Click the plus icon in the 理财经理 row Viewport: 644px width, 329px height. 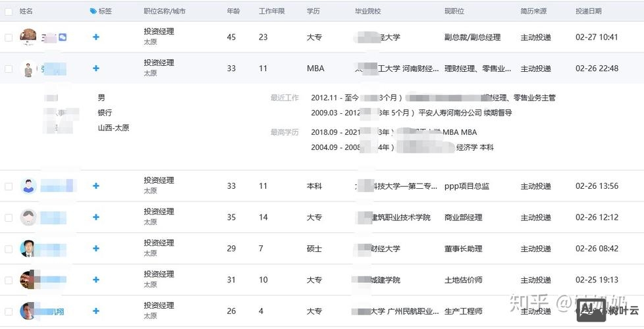[x=95, y=68]
